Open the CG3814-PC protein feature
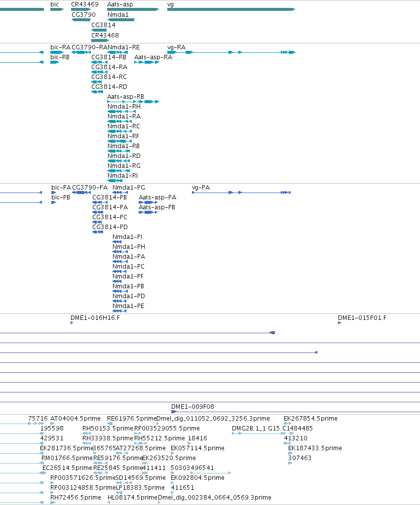 [x=97, y=222]
